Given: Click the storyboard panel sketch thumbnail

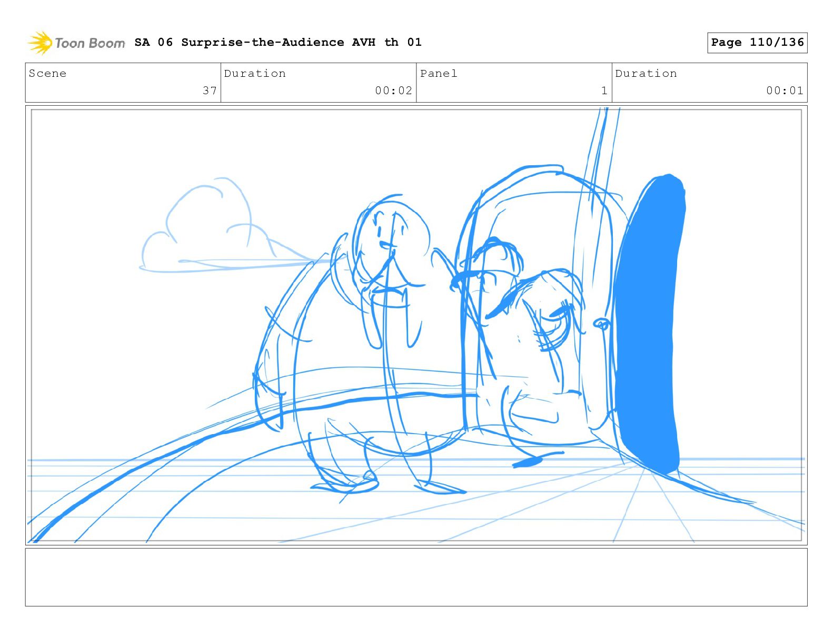Looking at the screenshot, I should 416,325.
